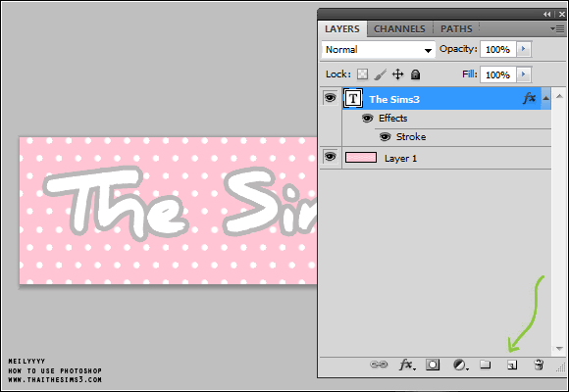Select The Sims3 layer name
The height and width of the screenshot is (392, 569).
[394, 99]
